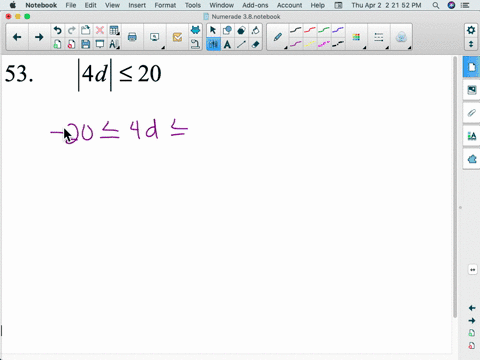Select the Text tool letter A
The height and width of the screenshot is (360, 480).
click(227, 44)
